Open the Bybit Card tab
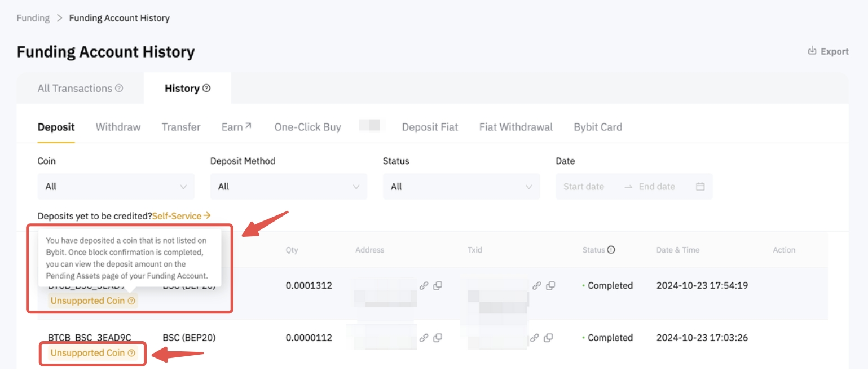Image resolution: width=868 pixels, height=371 pixels. (598, 127)
